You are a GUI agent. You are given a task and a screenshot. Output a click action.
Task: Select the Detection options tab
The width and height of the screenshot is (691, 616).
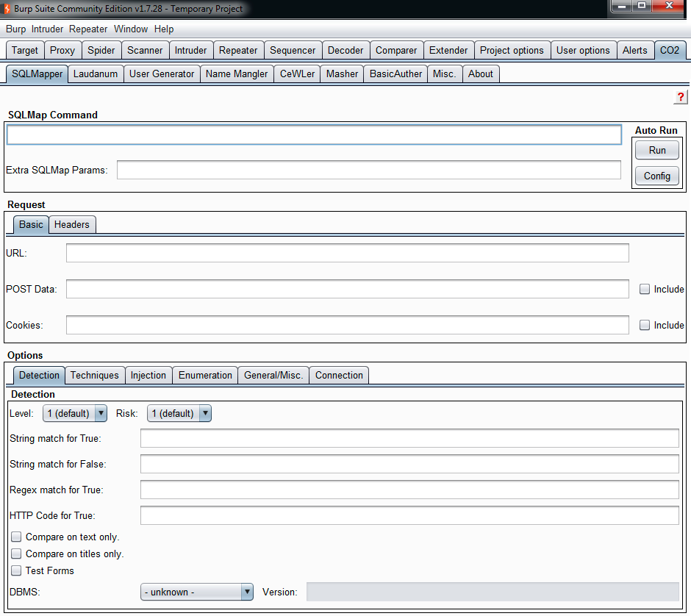39,376
